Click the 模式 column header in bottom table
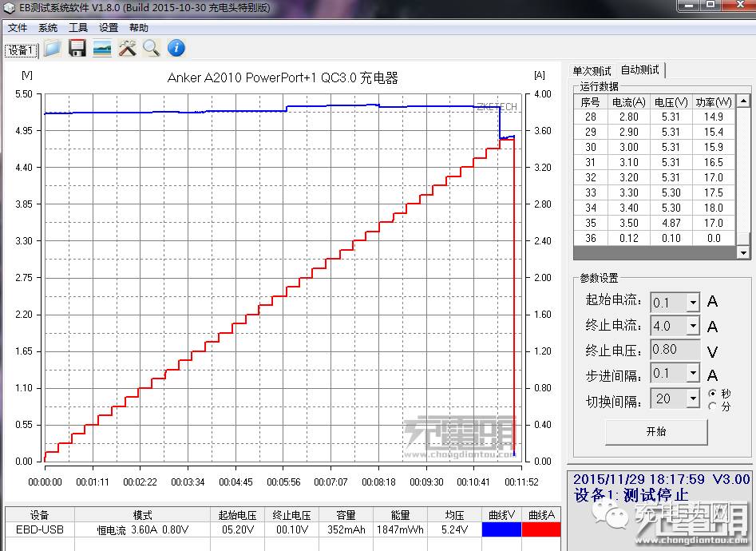Viewport: 756px width, 551px height. click(x=142, y=515)
